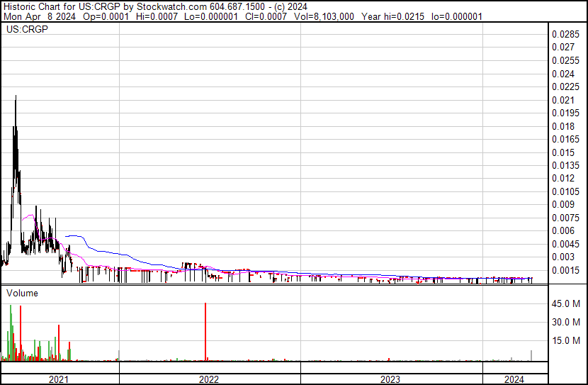Select the 2021 year label on timeline

60,379
